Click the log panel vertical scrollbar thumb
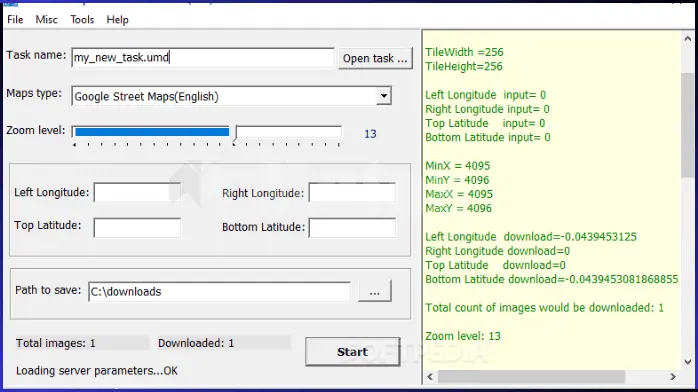 point(688,125)
